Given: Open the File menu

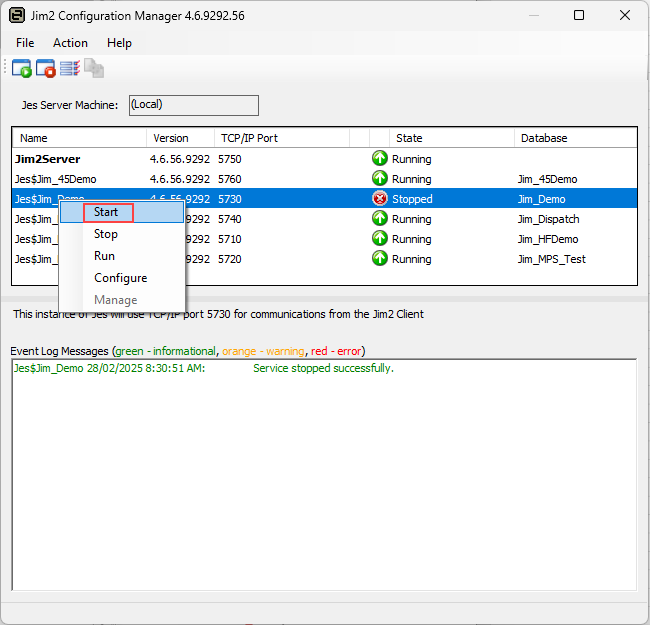Looking at the screenshot, I should point(25,43).
